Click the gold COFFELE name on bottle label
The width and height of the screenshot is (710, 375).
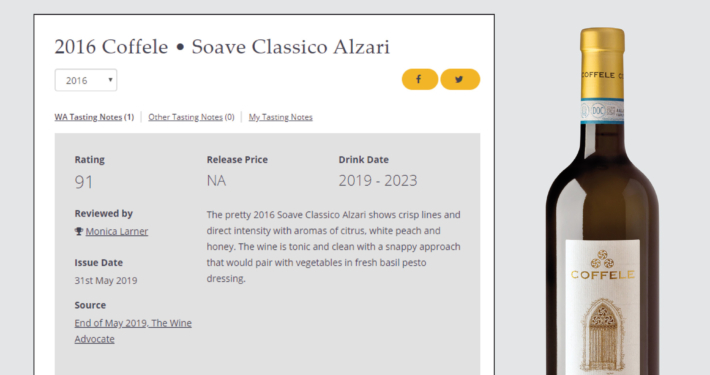603,274
